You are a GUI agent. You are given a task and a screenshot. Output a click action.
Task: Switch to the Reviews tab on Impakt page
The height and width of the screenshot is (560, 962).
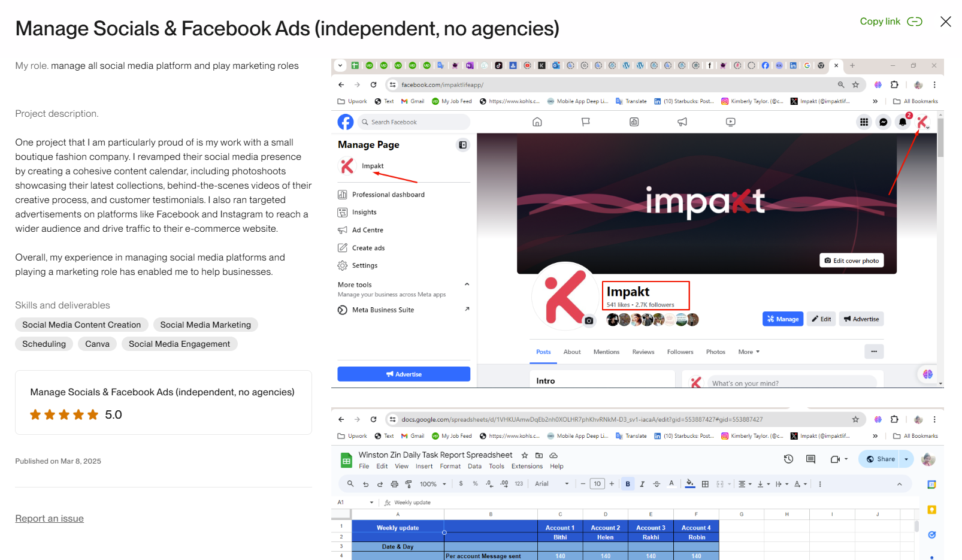point(643,352)
